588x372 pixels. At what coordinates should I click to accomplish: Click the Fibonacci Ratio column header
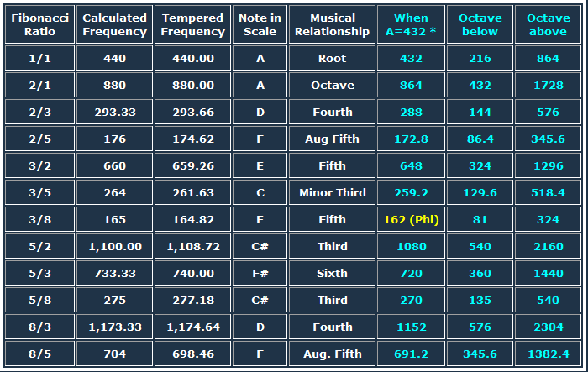[39, 24]
